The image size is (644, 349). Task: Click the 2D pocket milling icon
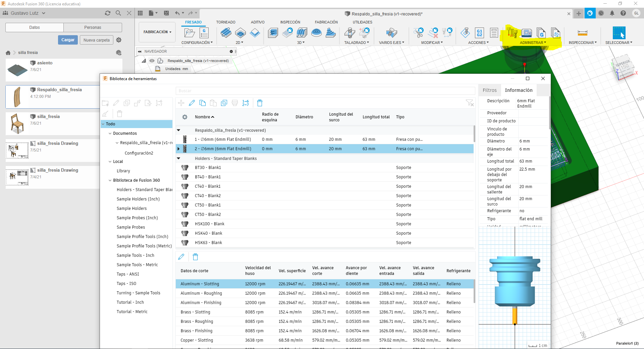(x=240, y=33)
